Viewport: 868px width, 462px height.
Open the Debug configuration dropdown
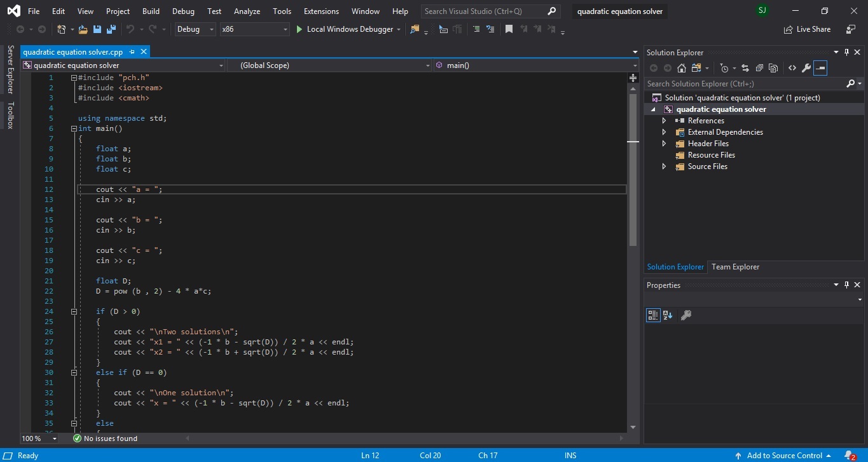[196, 29]
